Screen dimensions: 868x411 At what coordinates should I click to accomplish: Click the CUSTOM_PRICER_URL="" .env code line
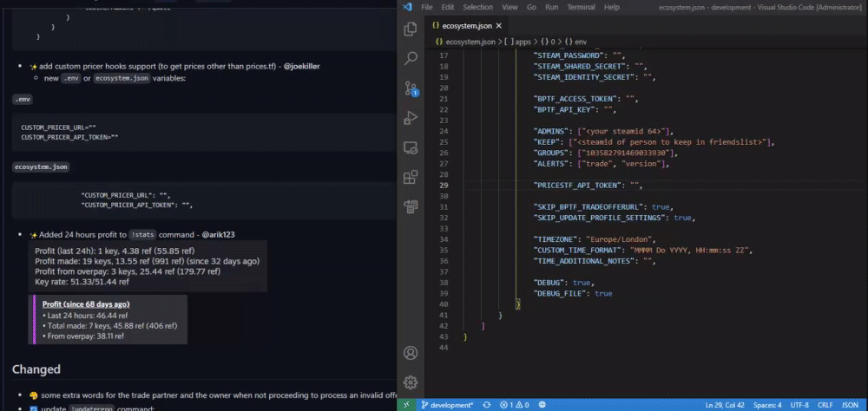click(59, 127)
